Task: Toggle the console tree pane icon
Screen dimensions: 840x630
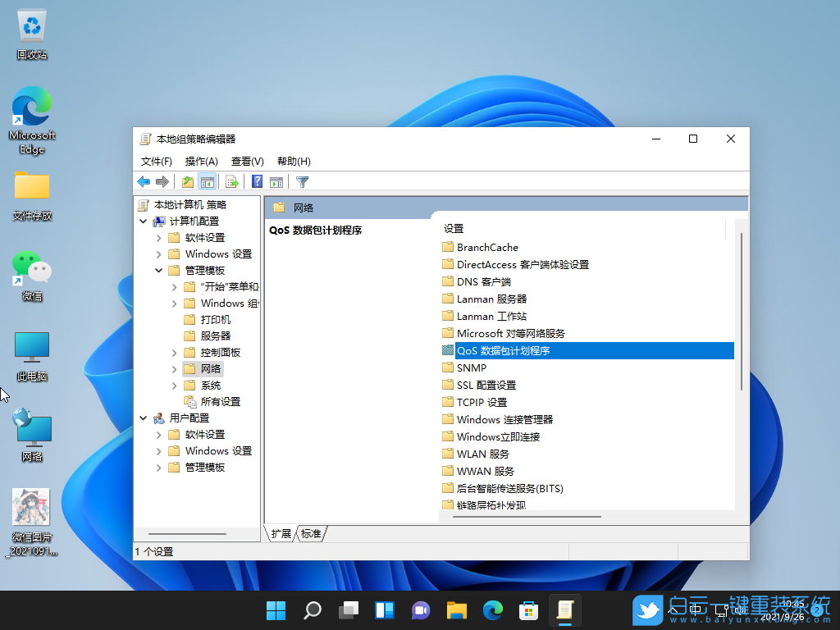Action: [x=208, y=181]
